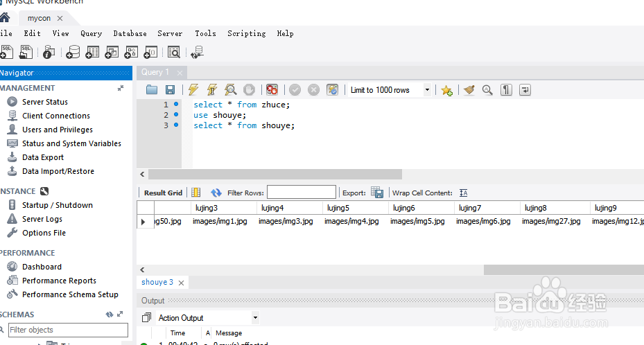644x345 pixels.
Task: Execute statement under the cursor
Action: point(212,89)
